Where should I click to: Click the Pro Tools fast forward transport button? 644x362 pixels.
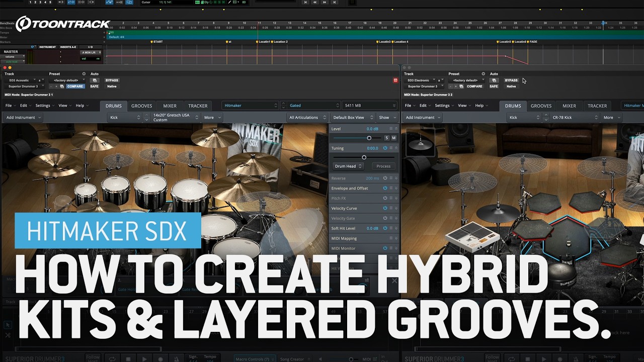tap(325, 3)
